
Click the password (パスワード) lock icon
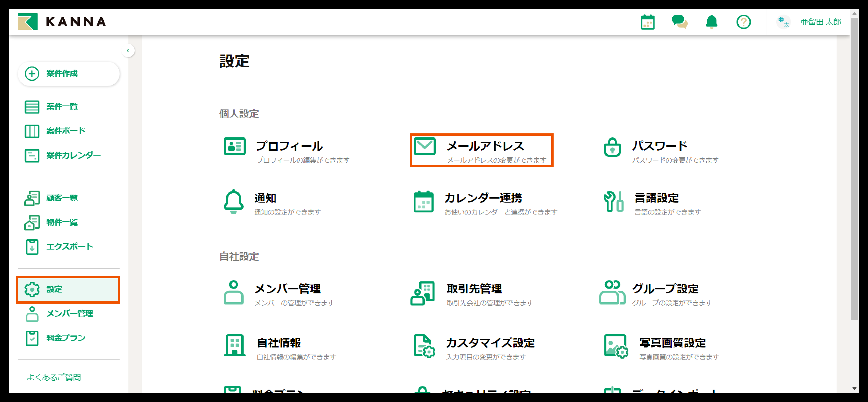coord(612,147)
